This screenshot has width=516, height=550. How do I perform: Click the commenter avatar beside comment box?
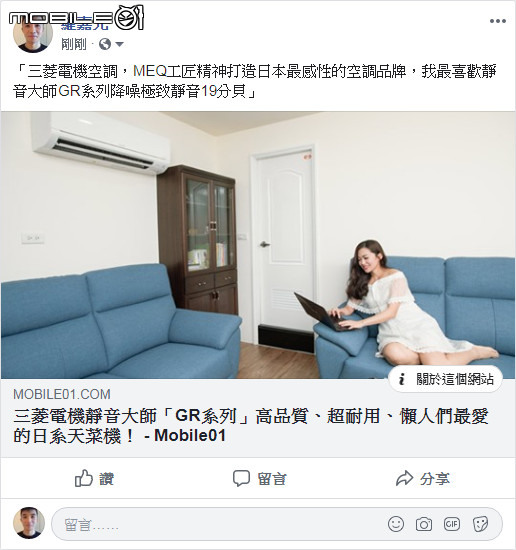(x=29, y=523)
